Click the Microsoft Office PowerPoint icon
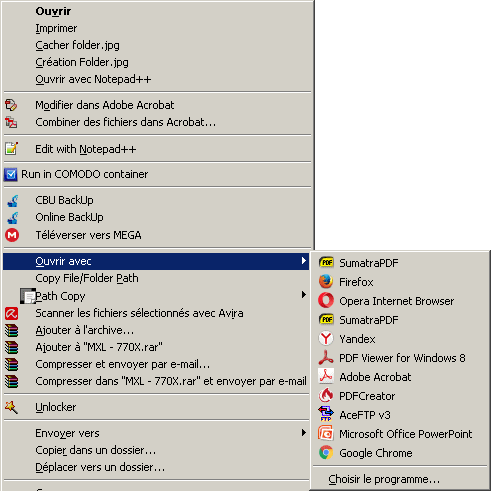Screen dimensions: 491x491 326,434
